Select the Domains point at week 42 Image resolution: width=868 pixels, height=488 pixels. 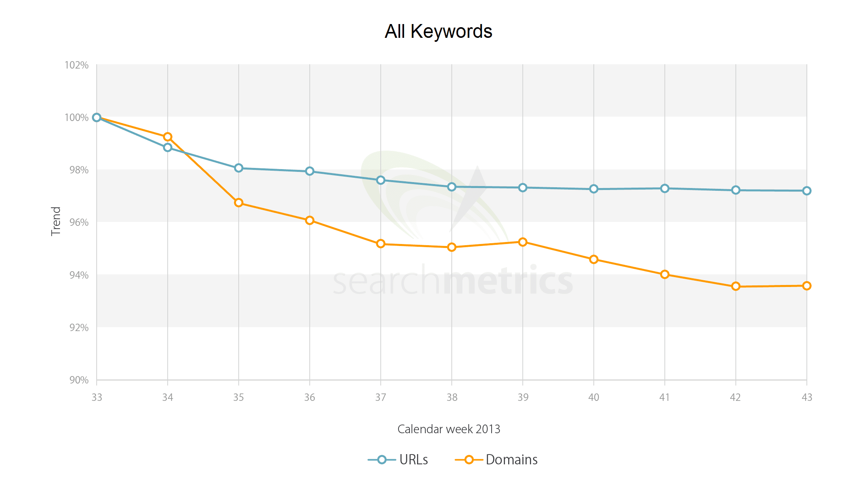tap(736, 286)
